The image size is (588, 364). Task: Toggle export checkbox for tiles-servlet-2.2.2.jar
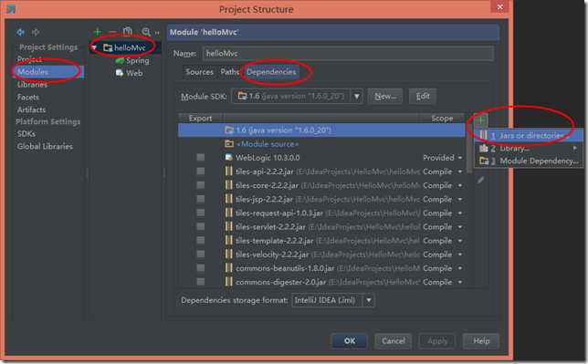pos(201,227)
